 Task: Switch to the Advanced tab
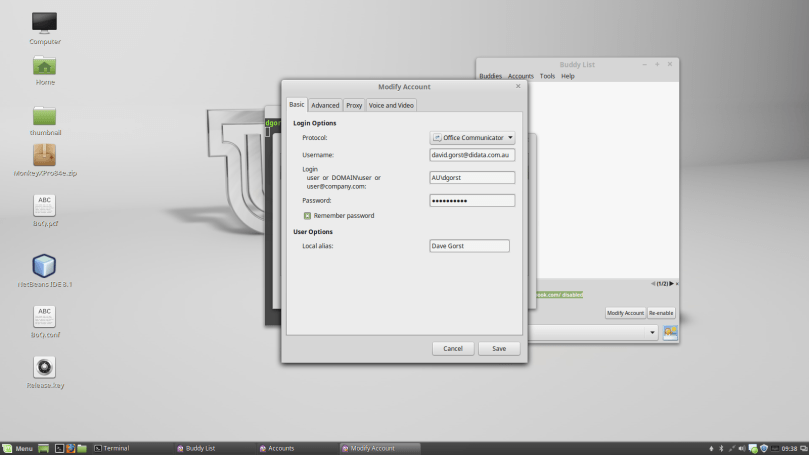(x=325, y=105)
